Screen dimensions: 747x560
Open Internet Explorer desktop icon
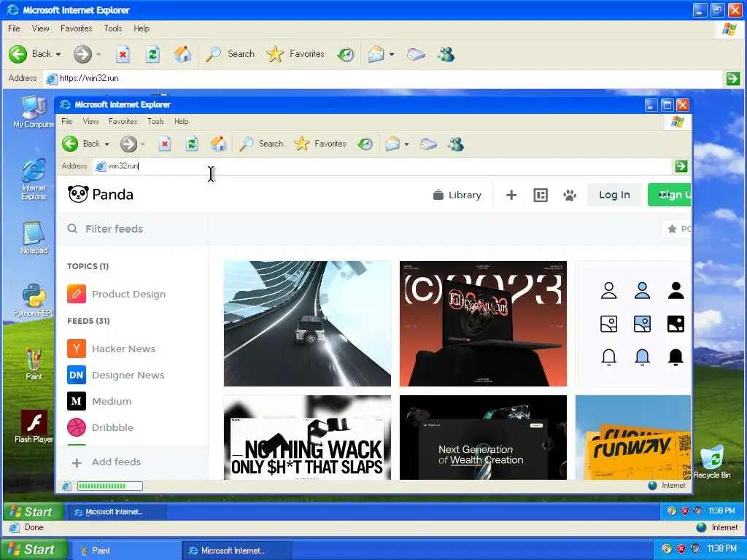[34, 179]
